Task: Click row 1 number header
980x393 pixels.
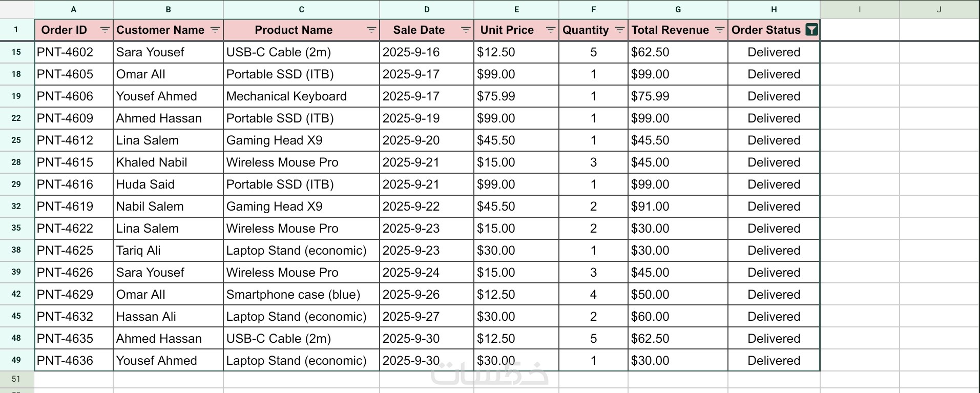Action: click(x=16, y=30)
